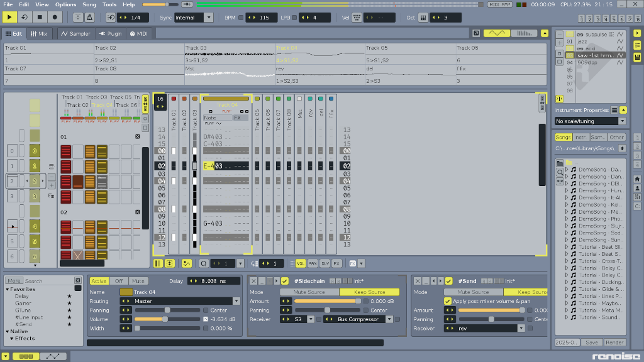Show the spectrum analyzer view
Viewport: 644px width, 362px height.
pyautogui.click(x=523, y=33)
